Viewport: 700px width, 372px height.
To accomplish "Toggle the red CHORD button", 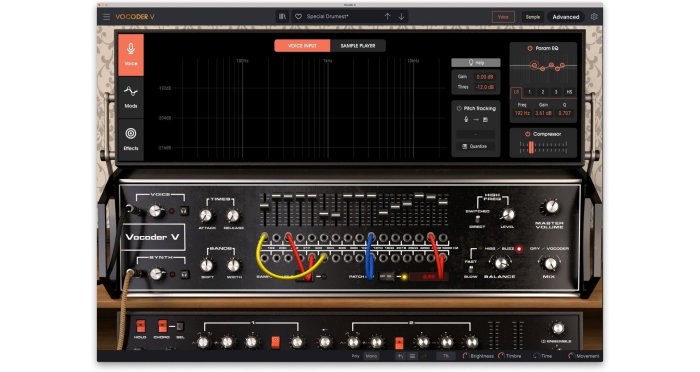I will pyautogui.click(x=162, y=326).
